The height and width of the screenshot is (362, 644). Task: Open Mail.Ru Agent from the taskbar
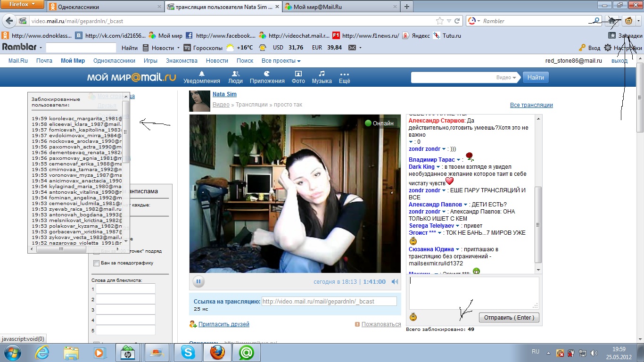coord(247,352)
